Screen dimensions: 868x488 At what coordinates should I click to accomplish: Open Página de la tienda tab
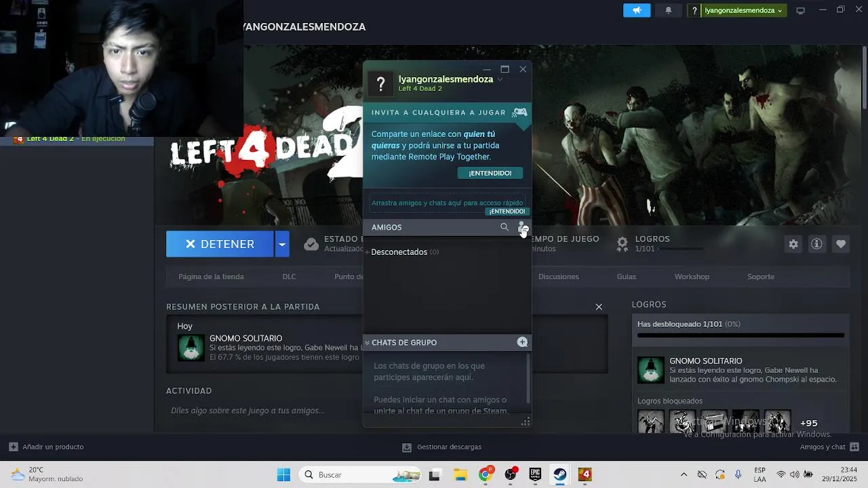(211, 277)
